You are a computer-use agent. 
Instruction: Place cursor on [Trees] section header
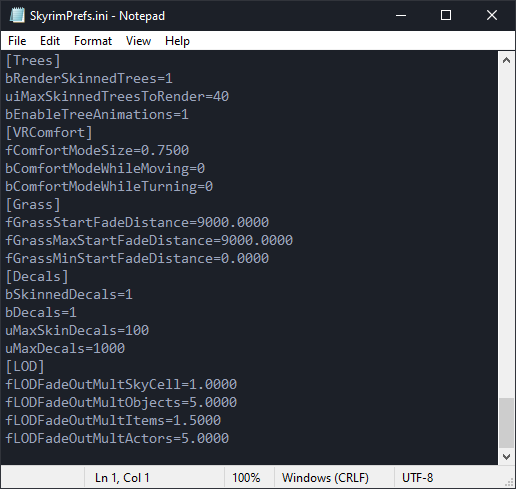[33, 61]
